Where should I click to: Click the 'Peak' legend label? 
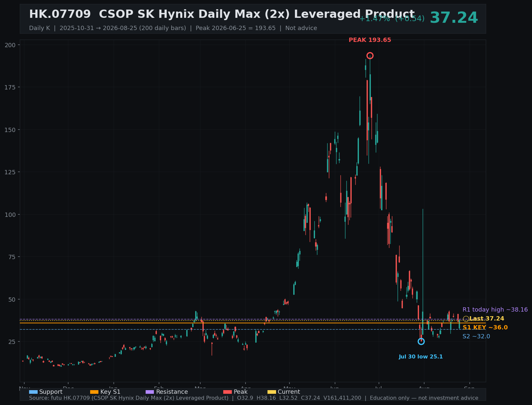[240, 392]
